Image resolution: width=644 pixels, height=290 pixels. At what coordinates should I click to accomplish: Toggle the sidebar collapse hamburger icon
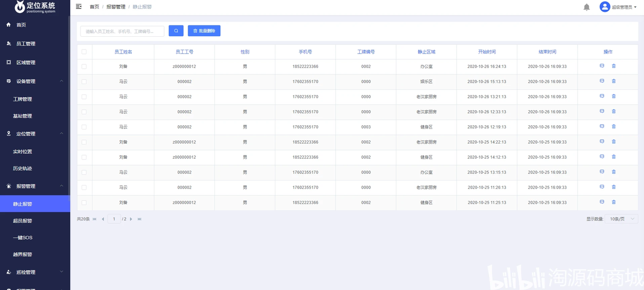pos(79,6)
